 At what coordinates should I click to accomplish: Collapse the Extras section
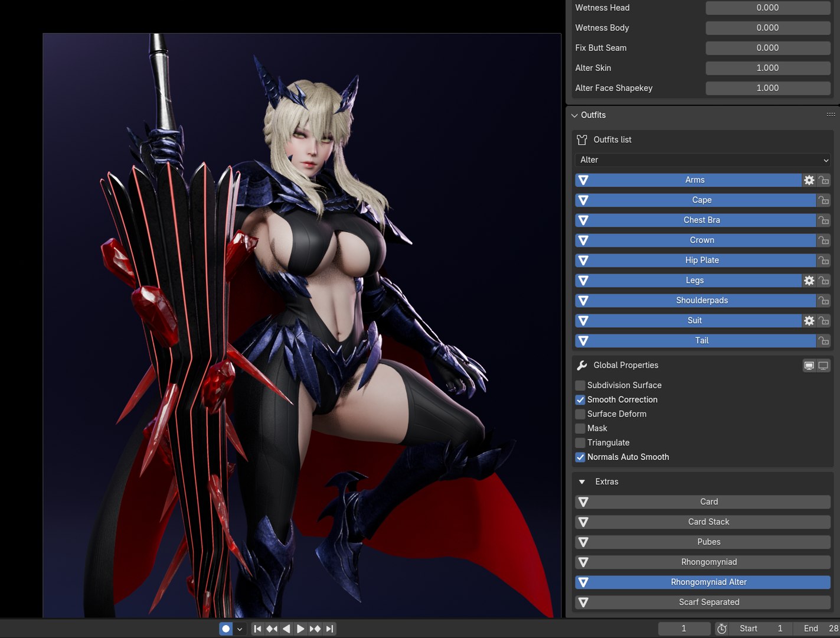point(582,482)
